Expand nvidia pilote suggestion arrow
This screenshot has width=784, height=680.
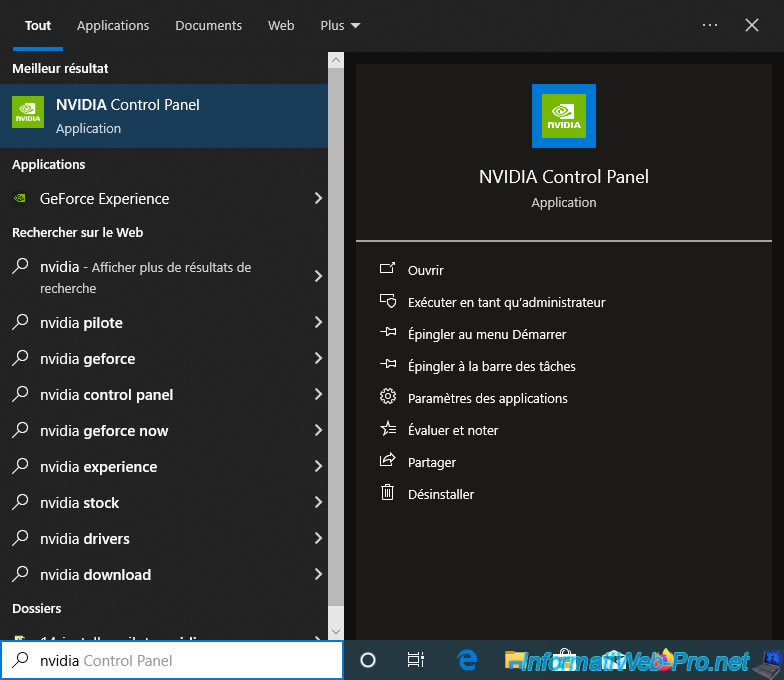click(x=318, y=322)
